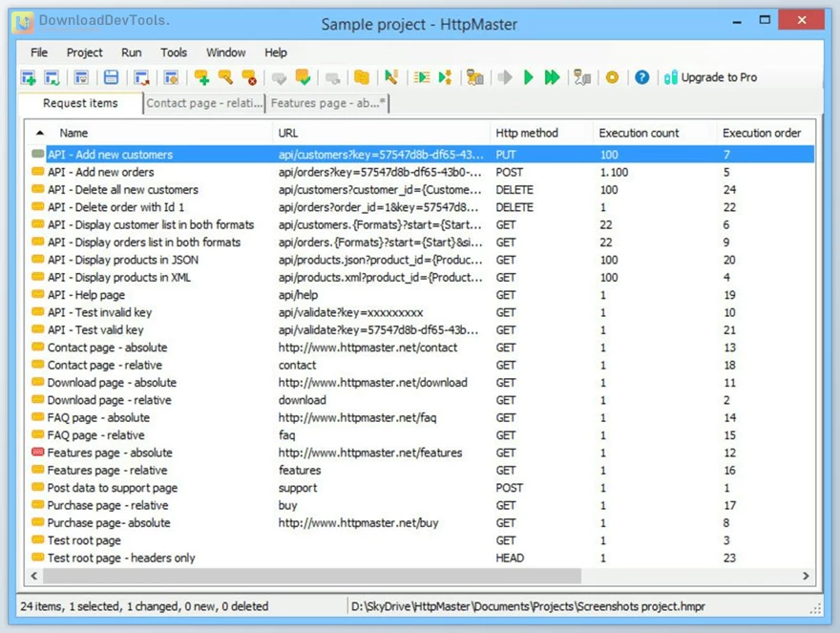Execute all request items
The height and width of the screenshot is (633, 840).
552,77
